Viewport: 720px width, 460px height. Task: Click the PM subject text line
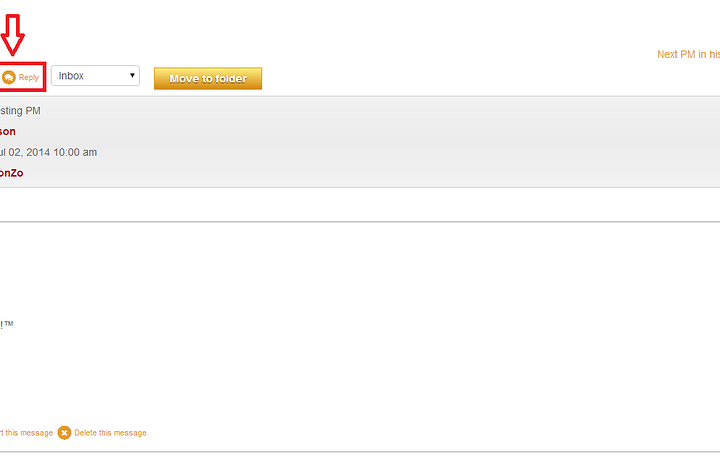coord(20,111)
